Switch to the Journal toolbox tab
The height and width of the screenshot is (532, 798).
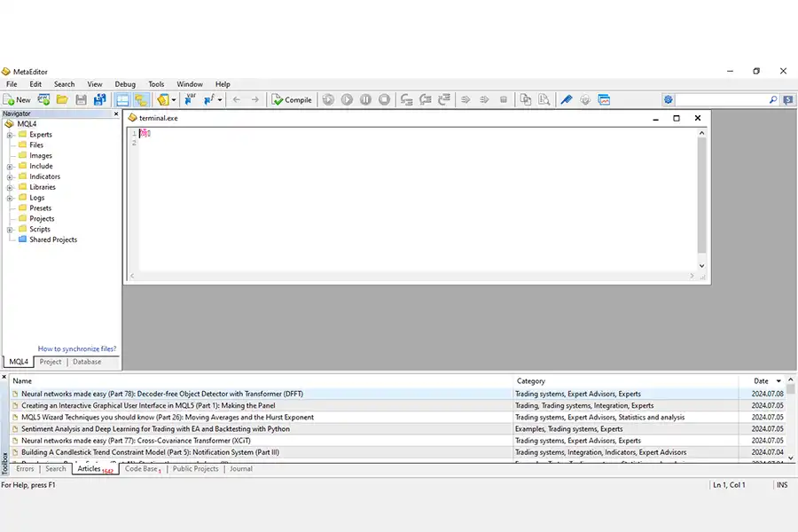click(241, 469)
